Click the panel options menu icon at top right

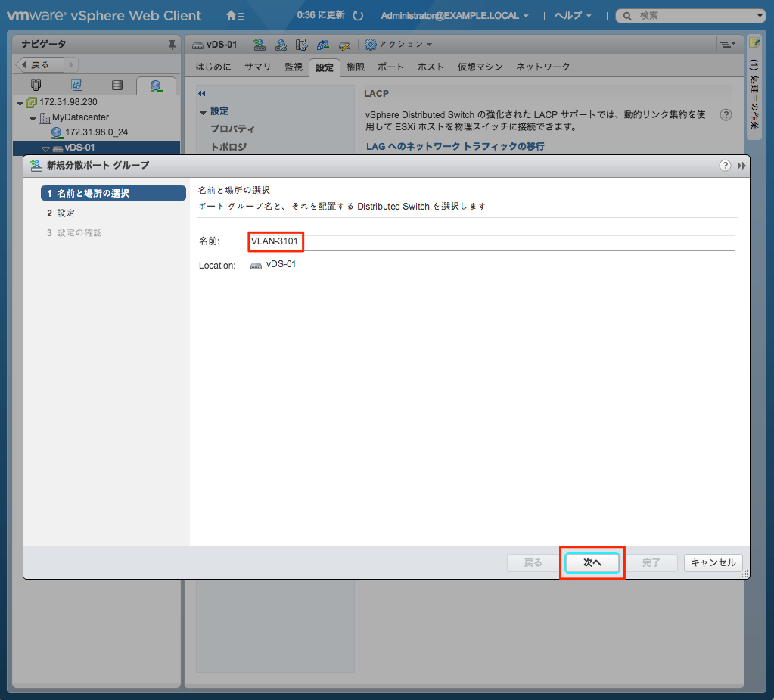click(728, 45)
